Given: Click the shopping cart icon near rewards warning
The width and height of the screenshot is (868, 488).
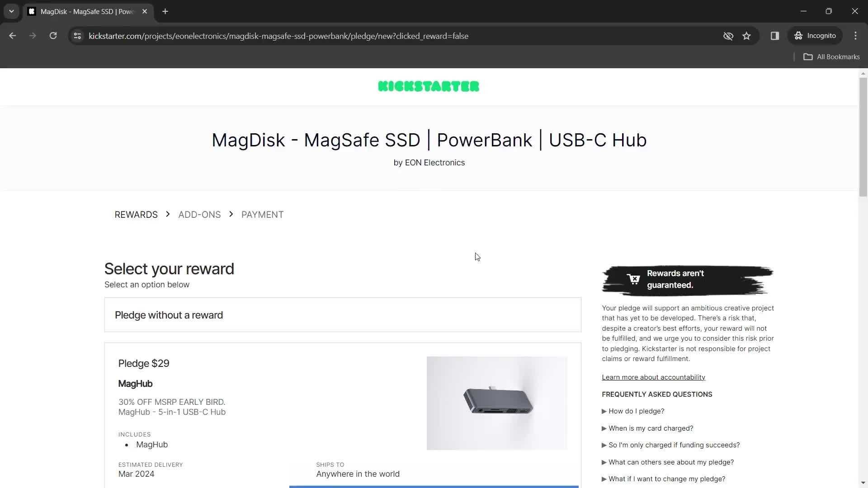Looking at the screenshot, I should pyautogui.click(x=633, y=279).
